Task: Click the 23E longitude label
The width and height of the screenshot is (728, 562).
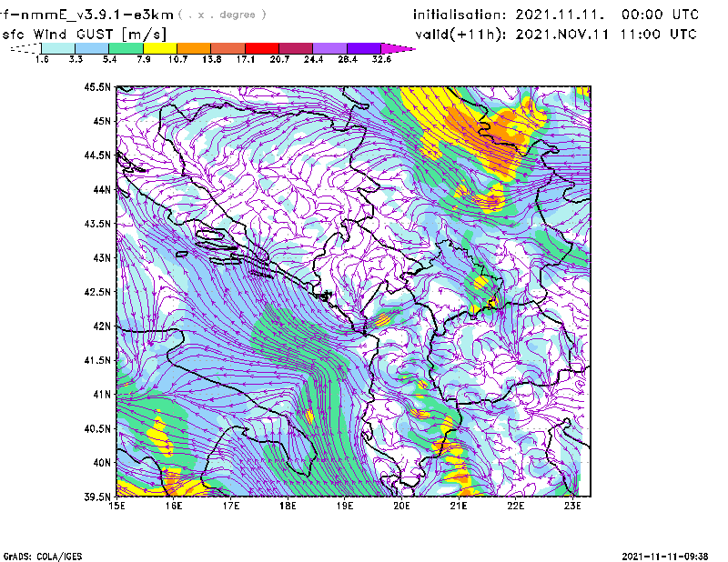Action: 572,506
